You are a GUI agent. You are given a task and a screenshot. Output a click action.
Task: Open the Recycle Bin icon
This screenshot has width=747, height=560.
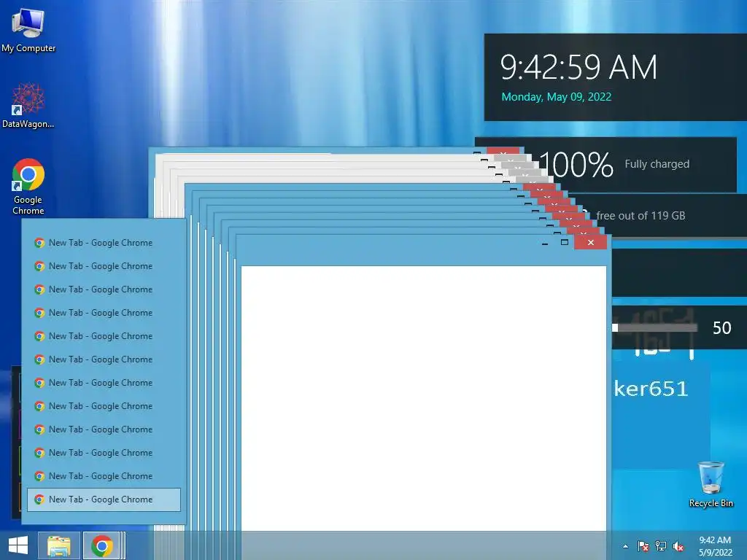coord(711,484)
